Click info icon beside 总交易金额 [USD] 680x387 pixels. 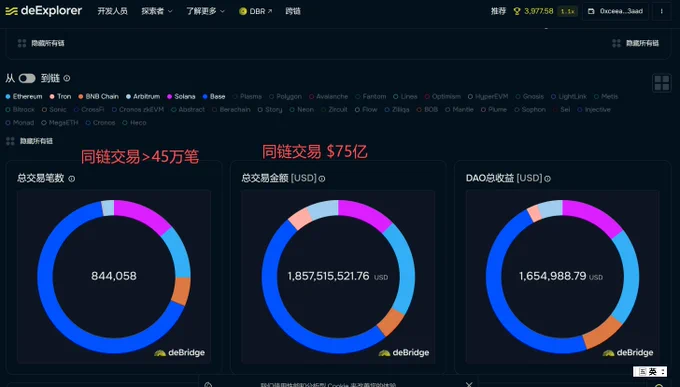tap(322, 178)
